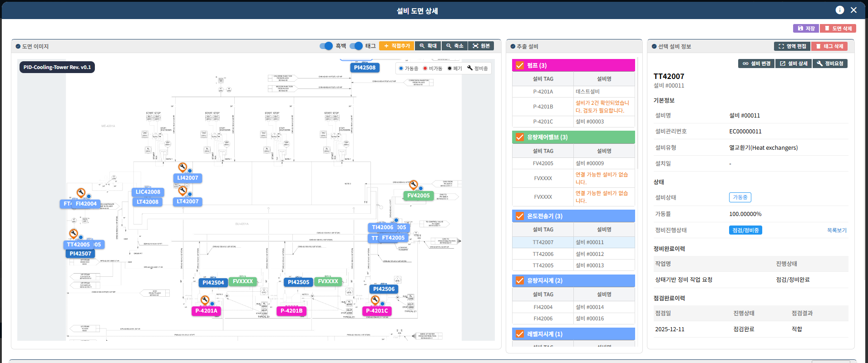Open 영역 편집 region edit tool
868x363 pixels.
point(792,46)
